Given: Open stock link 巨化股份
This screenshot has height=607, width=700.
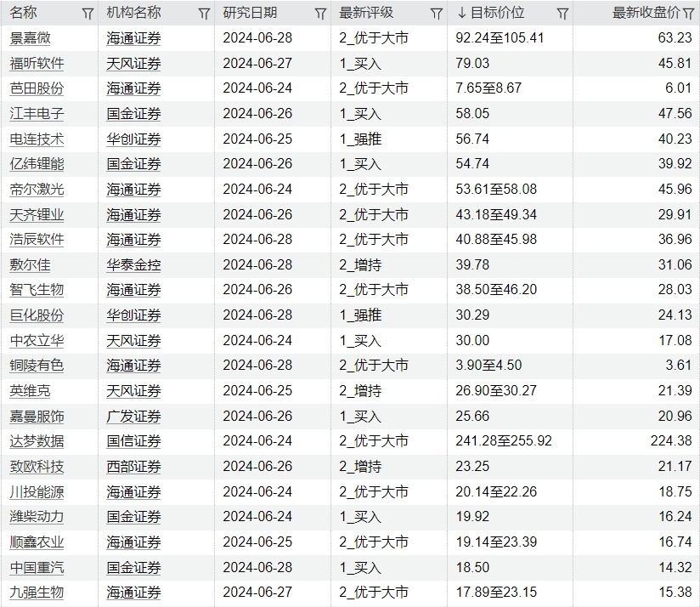Looking at the screenshot, I should click(x=37, y=315).
